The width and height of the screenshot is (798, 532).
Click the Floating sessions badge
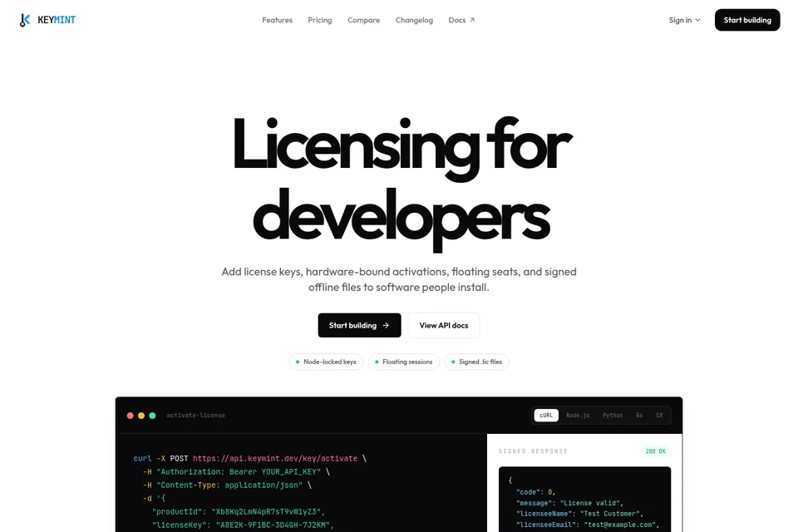404,362
